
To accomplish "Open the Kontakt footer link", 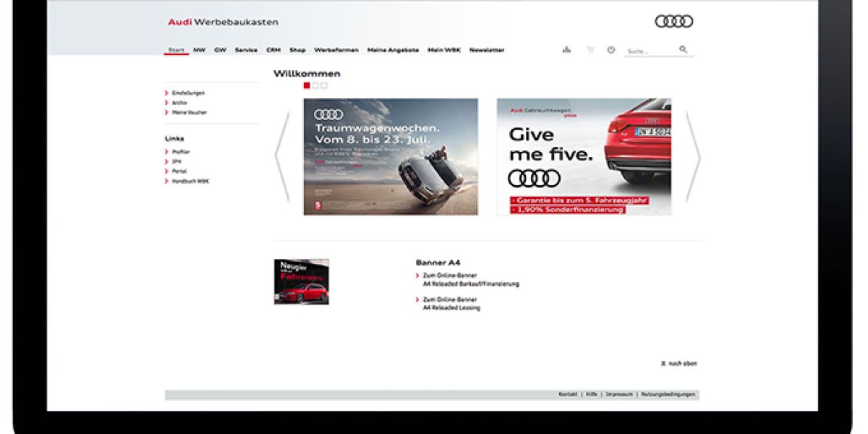I will (568, 395).
